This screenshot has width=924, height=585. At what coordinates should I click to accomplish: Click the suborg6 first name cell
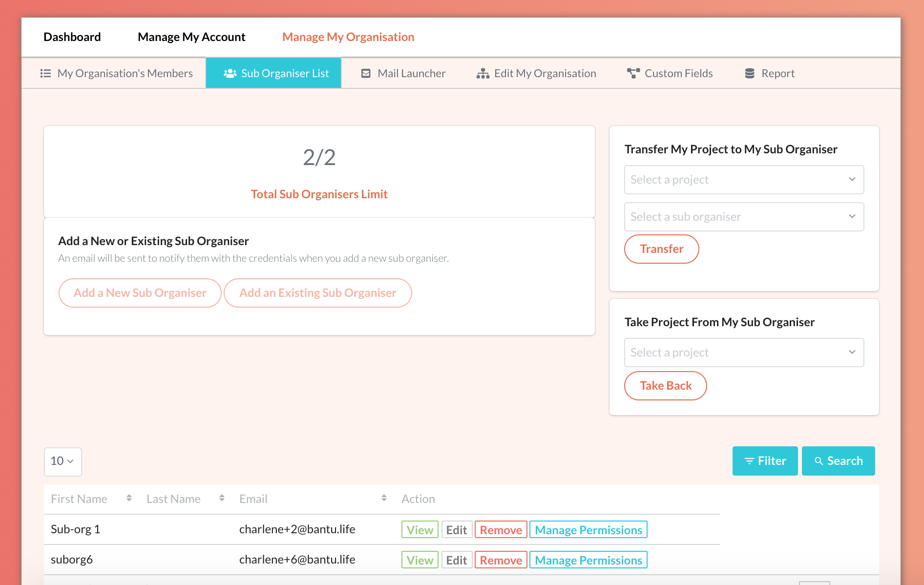(72, 560)
